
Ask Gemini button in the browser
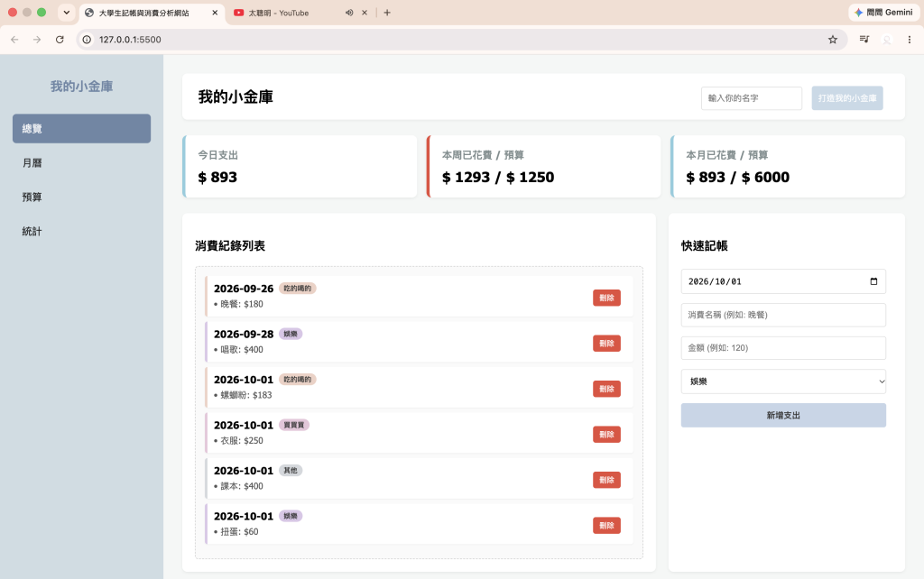[x=883, y=13]
